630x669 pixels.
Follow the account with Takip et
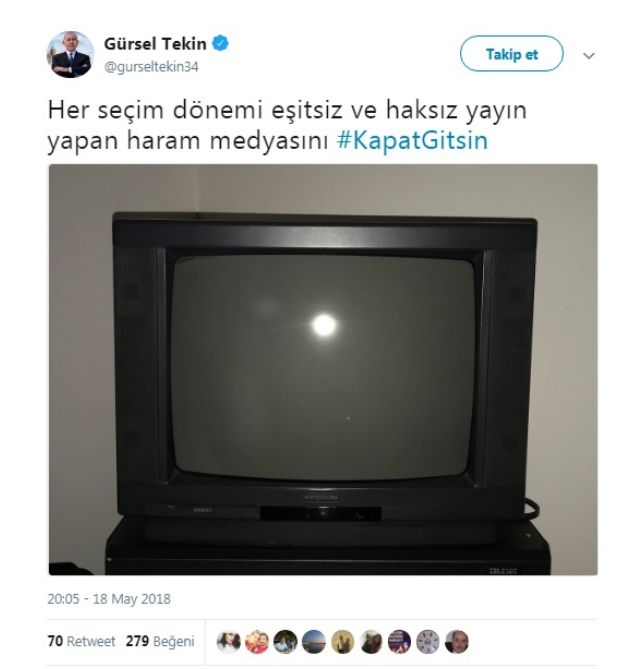(x=511, y=54)
